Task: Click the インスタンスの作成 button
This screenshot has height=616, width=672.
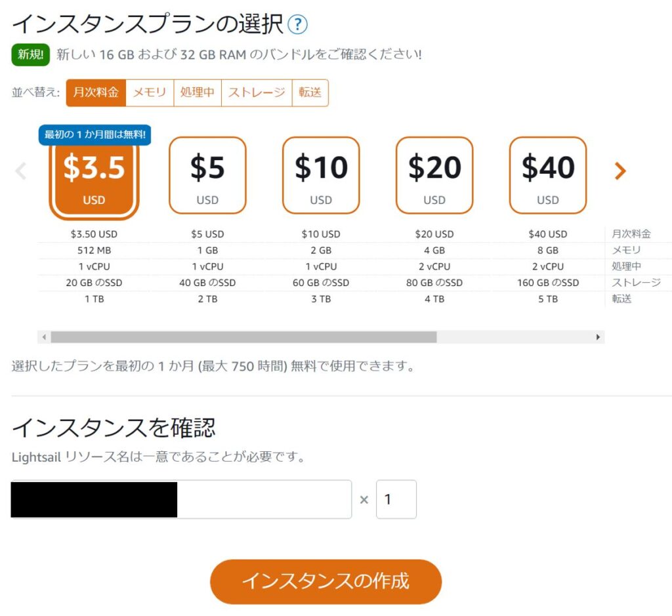Action: click(x=325, y=581)
